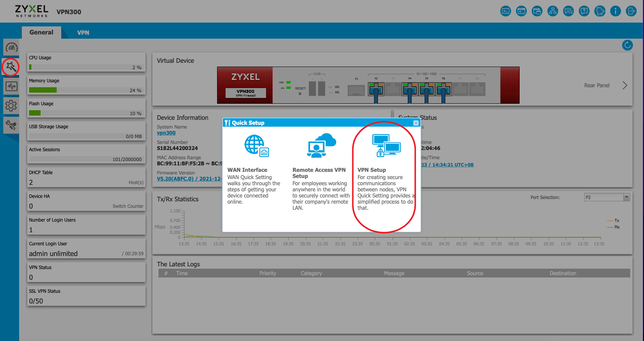
Task: Expand to the Rear Panel view arrow
Action: pos(624,85)
